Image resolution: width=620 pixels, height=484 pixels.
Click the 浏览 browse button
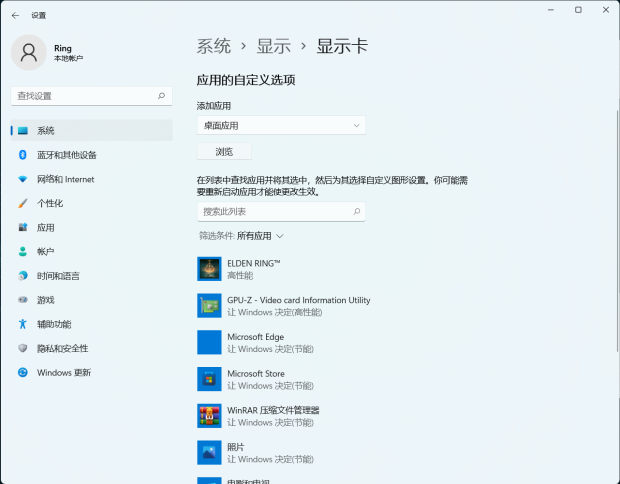224,151
